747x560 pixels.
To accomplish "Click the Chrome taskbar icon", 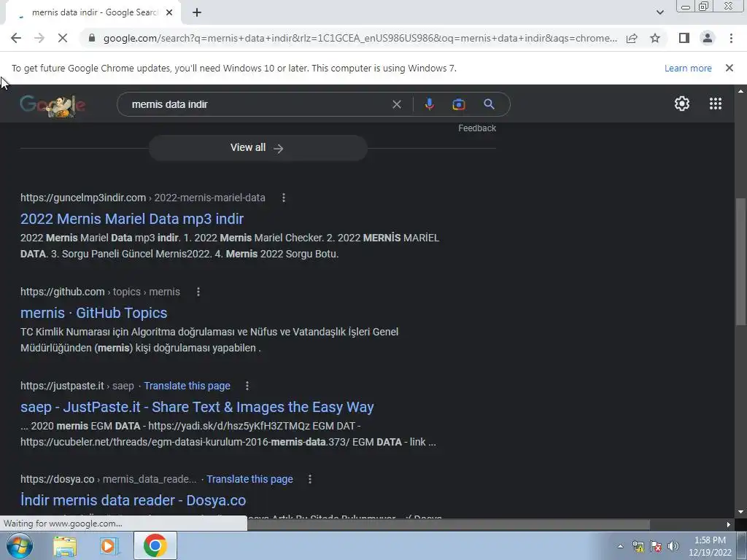I will [155, 545].
